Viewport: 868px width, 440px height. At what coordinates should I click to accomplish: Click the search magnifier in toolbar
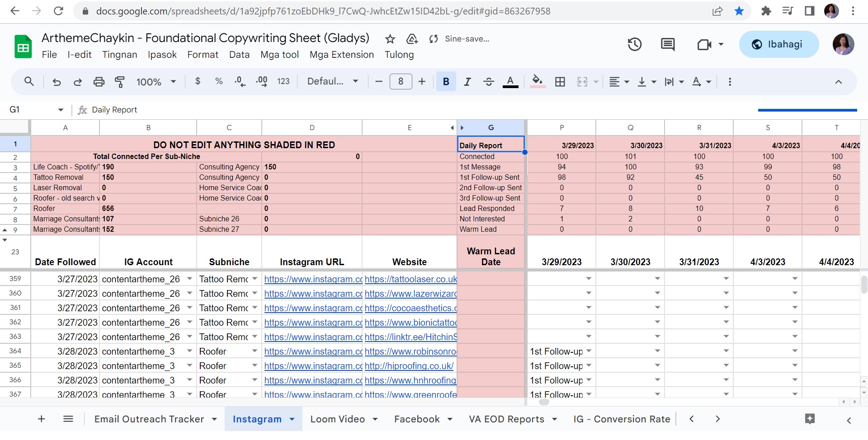coord(29,82)
